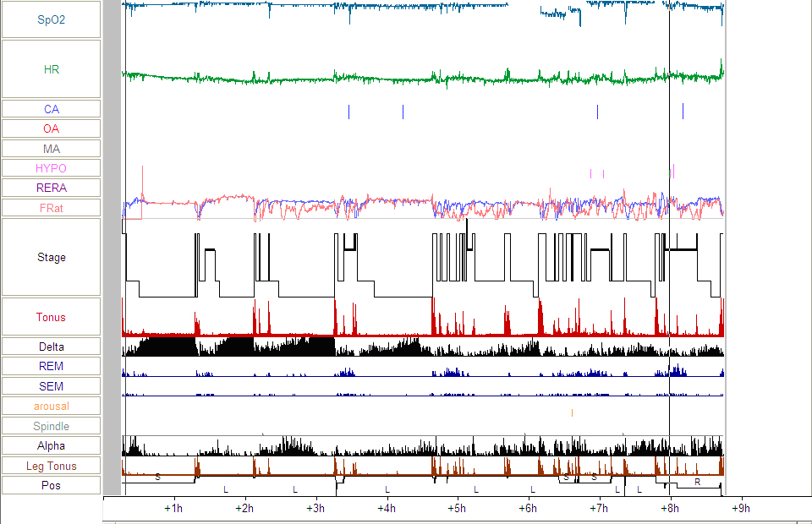
Task: Click the HYPO row label
Action: [51, 168]
